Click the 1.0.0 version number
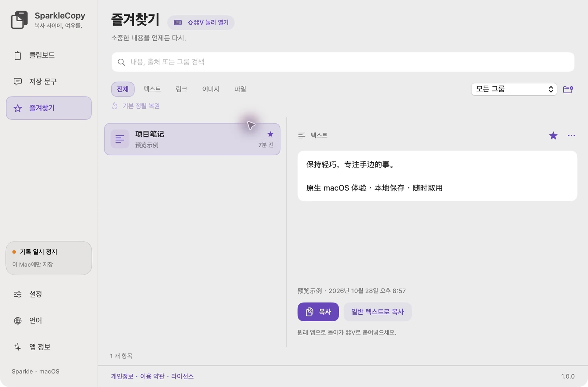 (x=568, y=376)
